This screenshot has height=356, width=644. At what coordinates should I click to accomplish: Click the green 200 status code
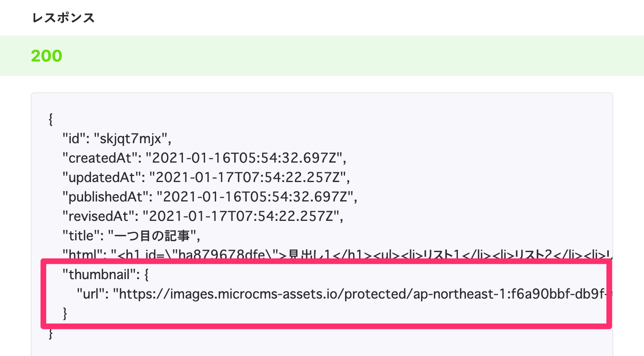47,56
